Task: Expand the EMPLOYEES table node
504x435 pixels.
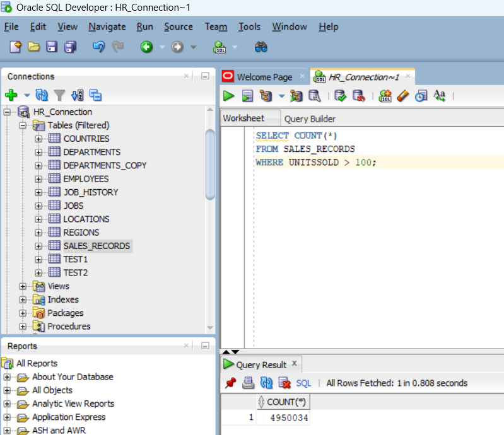Action: point(38,179)
